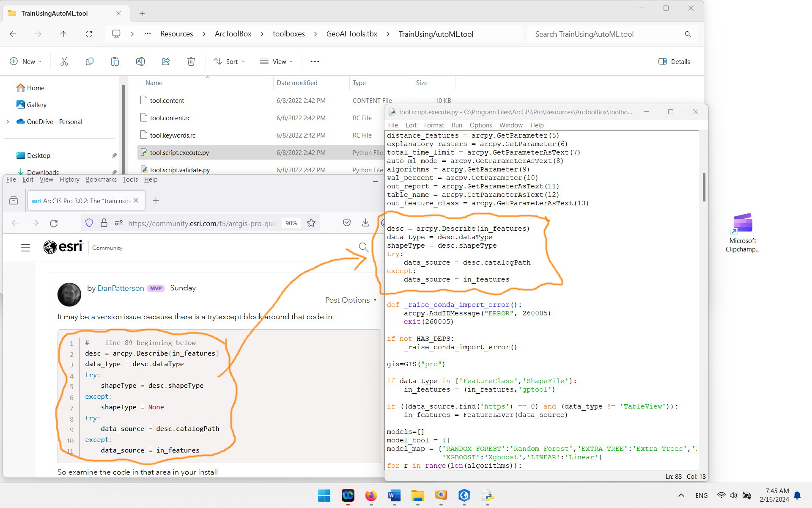Screen dimensions: 812x508
Task: Launch ArcGIS Pro from the taskbar
Action: 464,496
